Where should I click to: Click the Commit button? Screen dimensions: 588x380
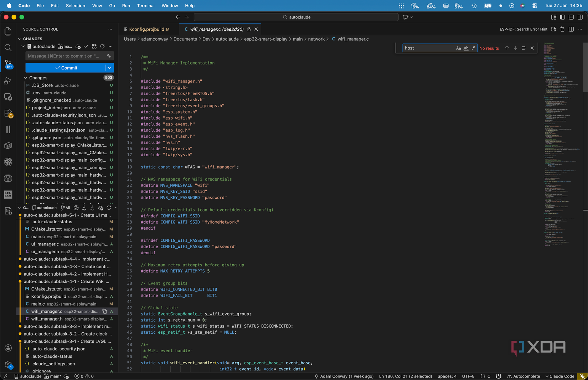click(x=66, y=68)
